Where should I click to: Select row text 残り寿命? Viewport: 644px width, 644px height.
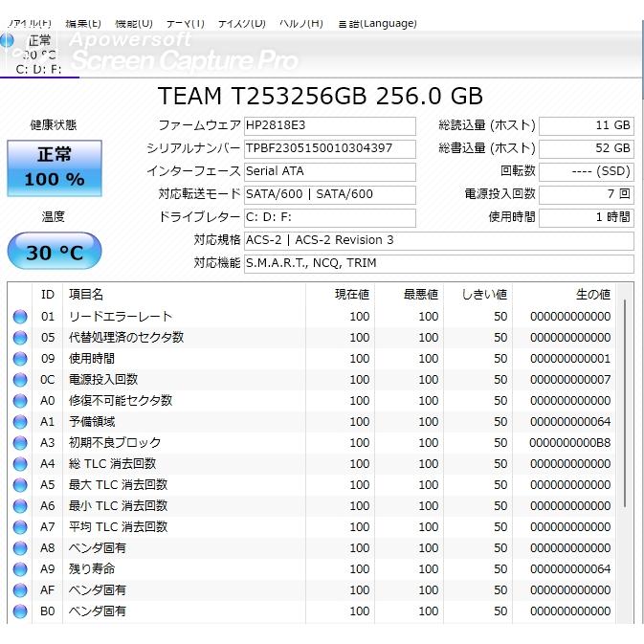click(x=92, y=569)
